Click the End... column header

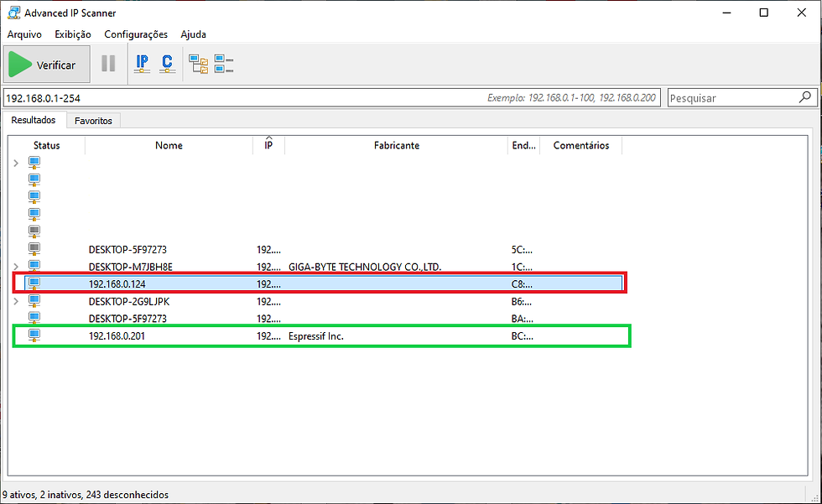click(523, 145)
